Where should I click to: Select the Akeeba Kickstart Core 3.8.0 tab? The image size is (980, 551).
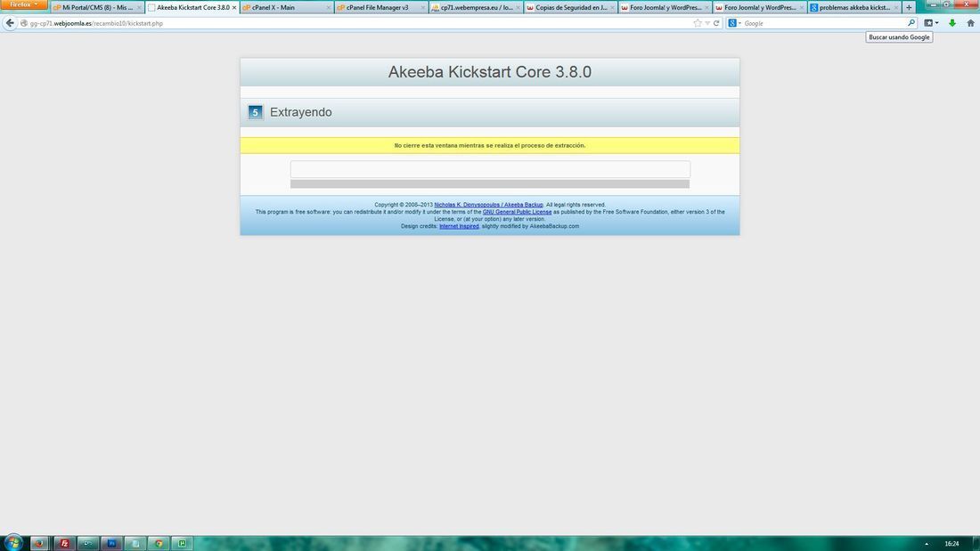[192, 7]
